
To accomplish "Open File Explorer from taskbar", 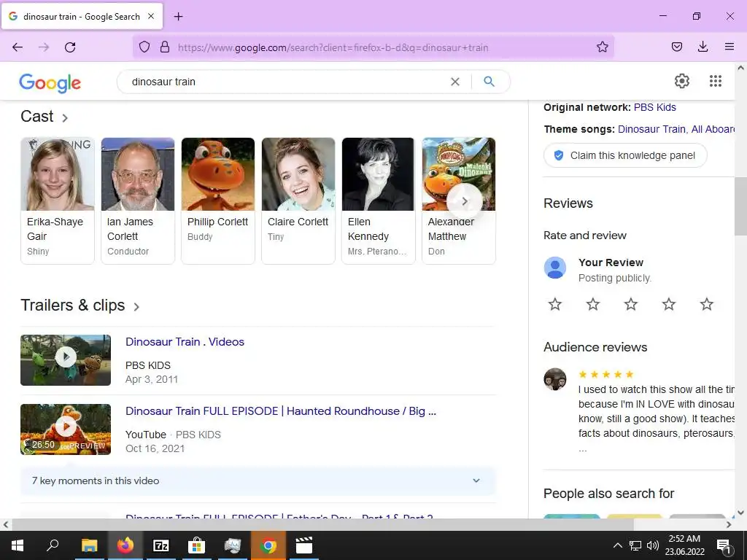I will click(x=89, y=545).
